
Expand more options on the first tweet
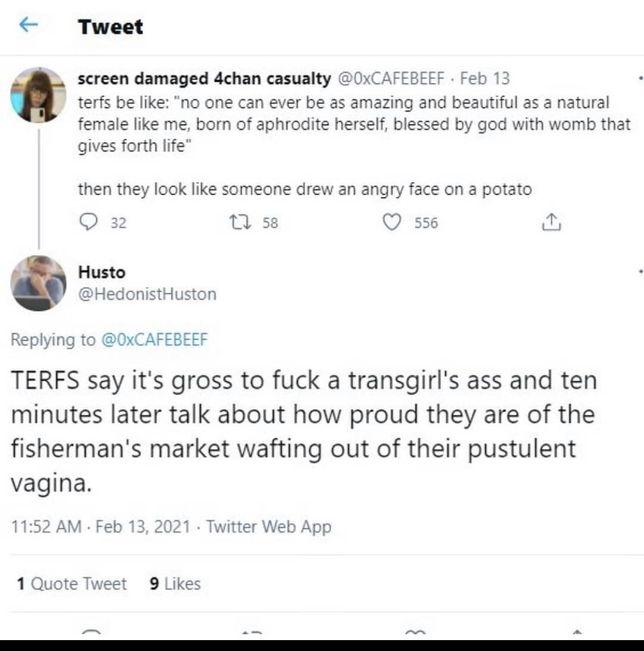tap(640, 78)
